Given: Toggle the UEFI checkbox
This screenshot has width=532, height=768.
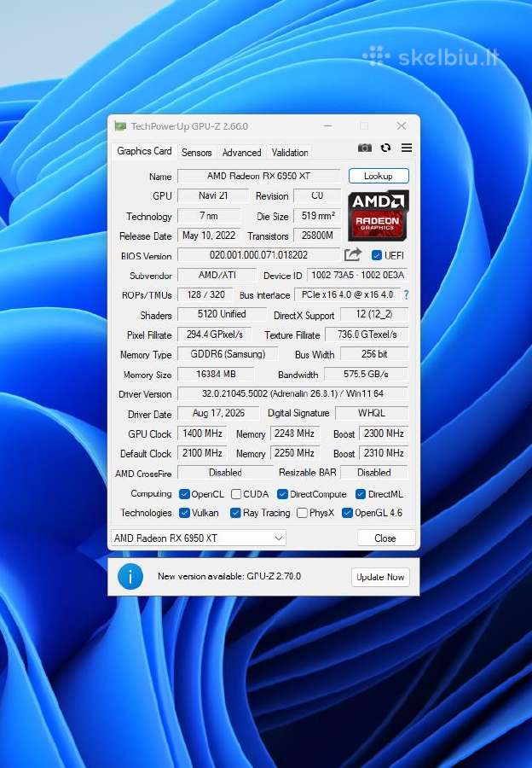Looking at the screenshot, I should coord(376,255).
